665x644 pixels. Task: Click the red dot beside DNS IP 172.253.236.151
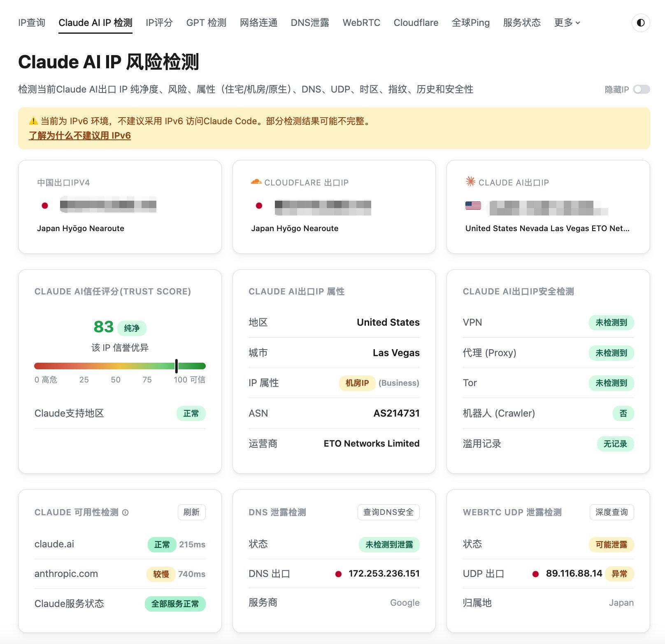[x=338, y=574]
